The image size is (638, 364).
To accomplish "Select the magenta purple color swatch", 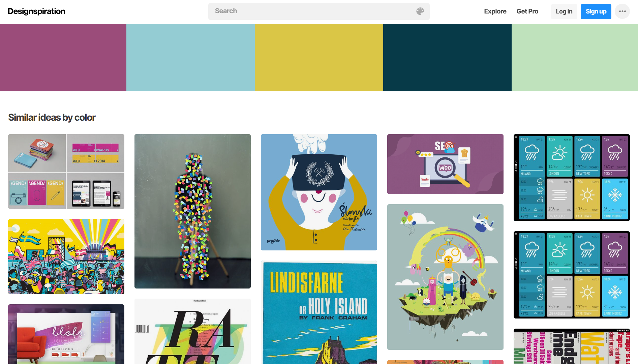I will 63,58.
